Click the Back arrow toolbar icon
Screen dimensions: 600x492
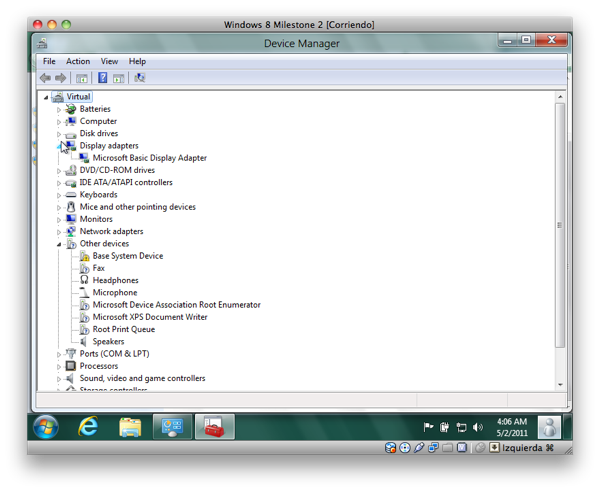point(46,78)
